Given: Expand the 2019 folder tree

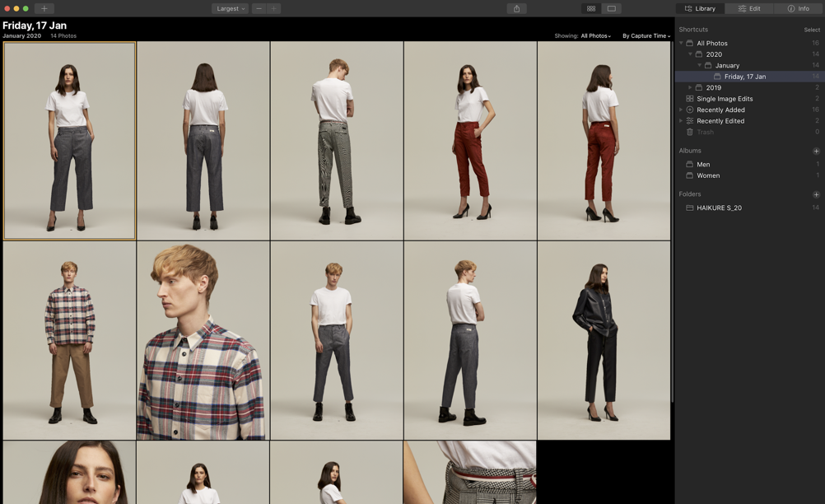Looking at the screenshot, I should (690, 87).
